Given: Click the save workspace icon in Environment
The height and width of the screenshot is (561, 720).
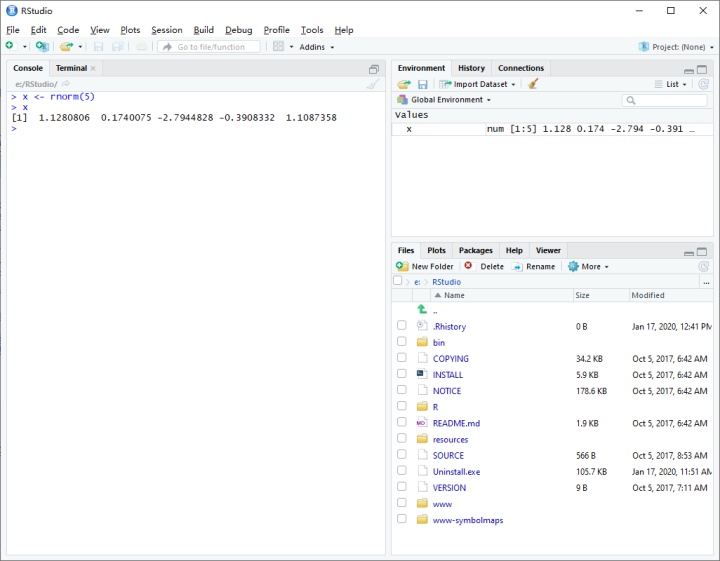Looking at the screenshot, I should tap(422, 84).
